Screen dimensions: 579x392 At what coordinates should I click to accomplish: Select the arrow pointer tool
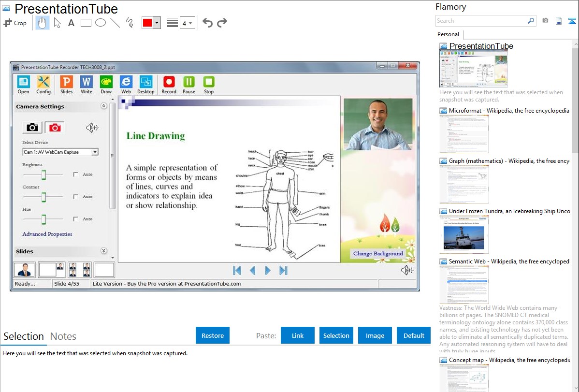pos(57,23)
